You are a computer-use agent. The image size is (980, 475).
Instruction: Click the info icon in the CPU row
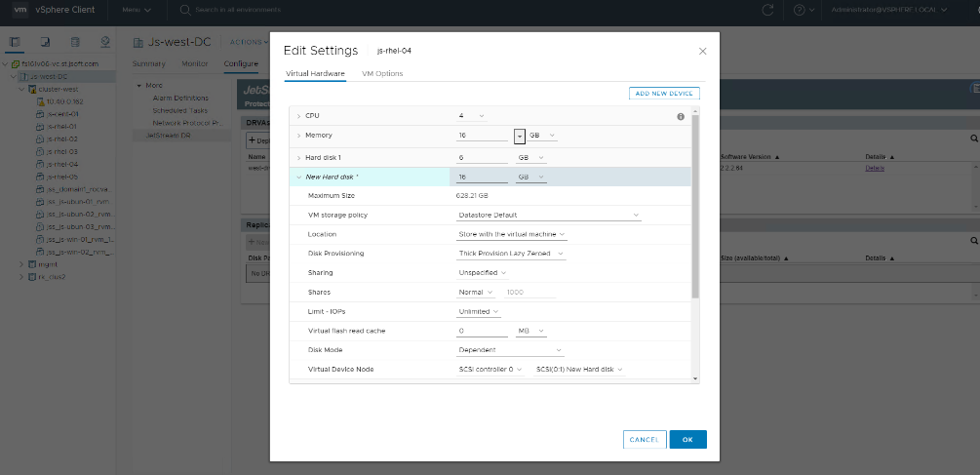[681, 116]
